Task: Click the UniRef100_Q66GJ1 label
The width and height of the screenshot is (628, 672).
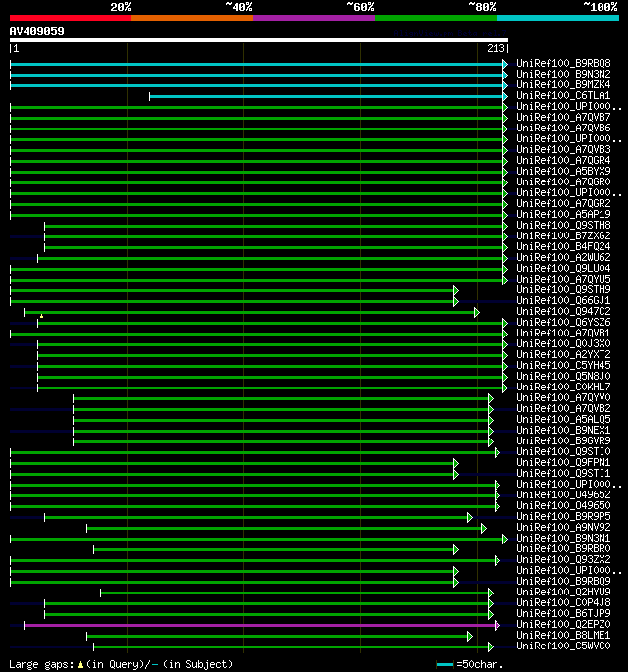Action: point(563,300)
